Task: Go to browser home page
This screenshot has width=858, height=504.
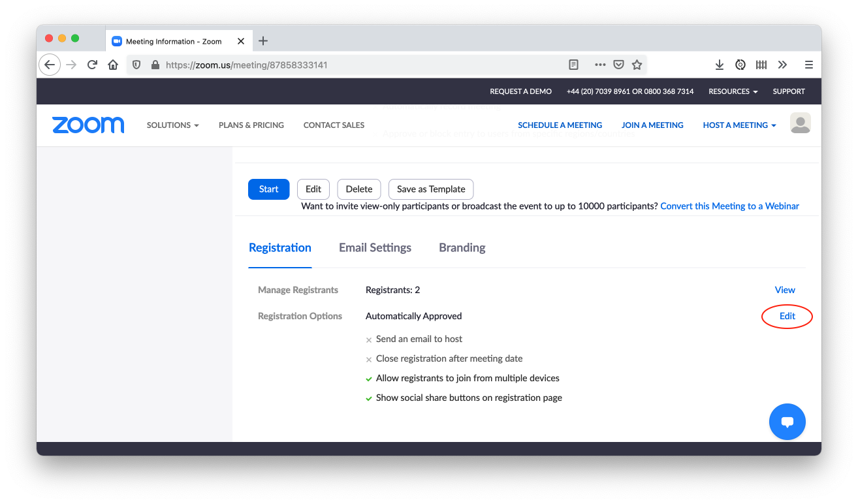Action: point(113,65)
